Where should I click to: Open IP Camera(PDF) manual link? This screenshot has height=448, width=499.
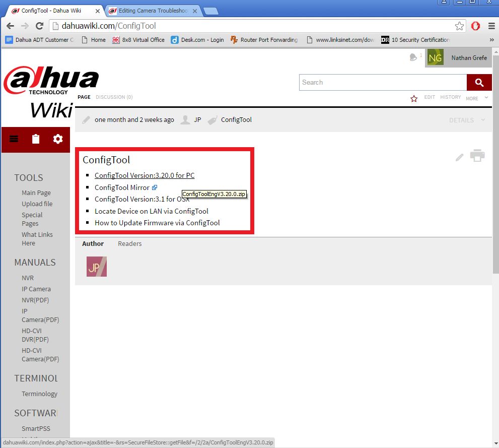(x=40, y=315)
